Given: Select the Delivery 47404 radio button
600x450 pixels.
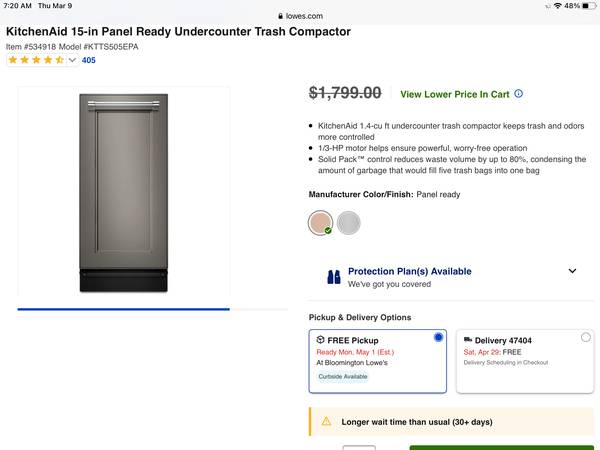Looking at the screenshot, I should pyautogui.click(x=585, y=338).
